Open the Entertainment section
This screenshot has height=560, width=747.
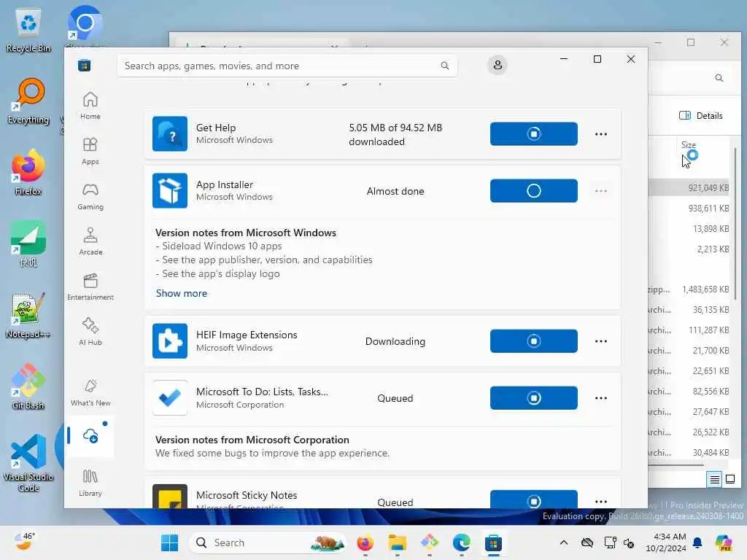[90, 287]
